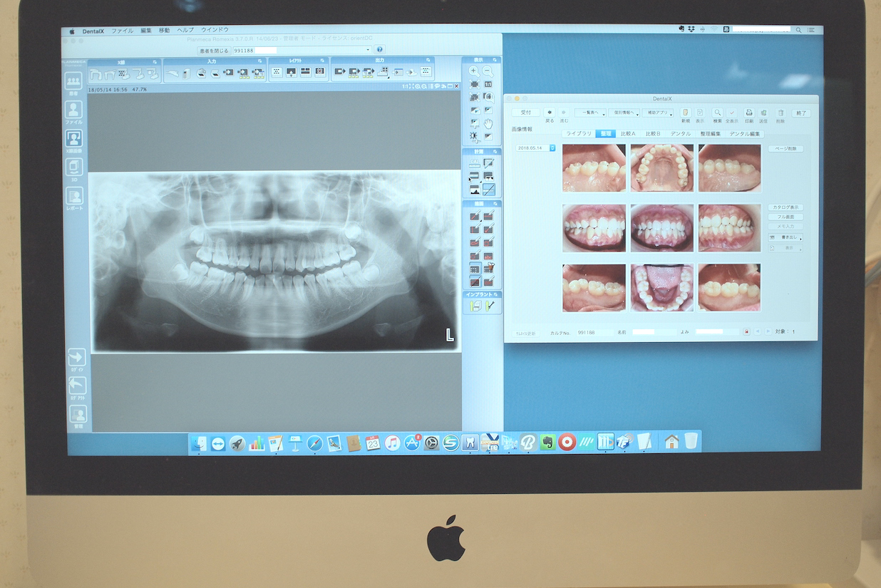Select the hand pan tool

pyautogui.click(x=488, y=123)
